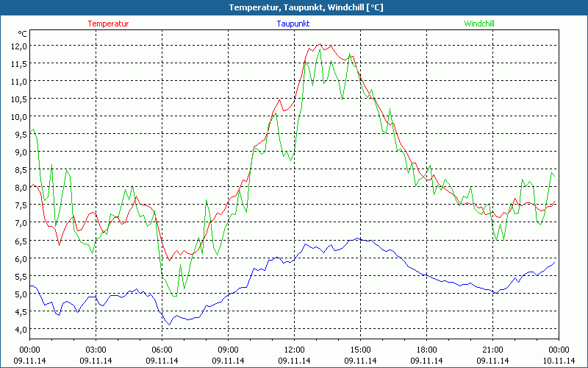Click the '11,0' y-axis value
This screenshot has width=588, height=368.
(20, 82)
